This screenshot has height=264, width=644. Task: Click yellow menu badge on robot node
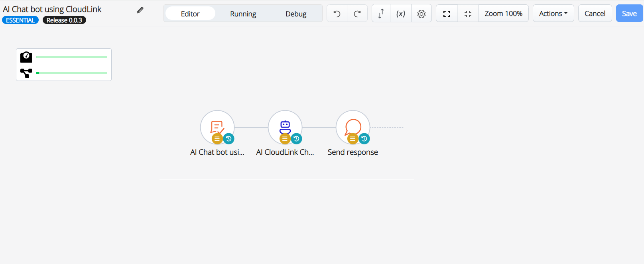click(285, 139)
